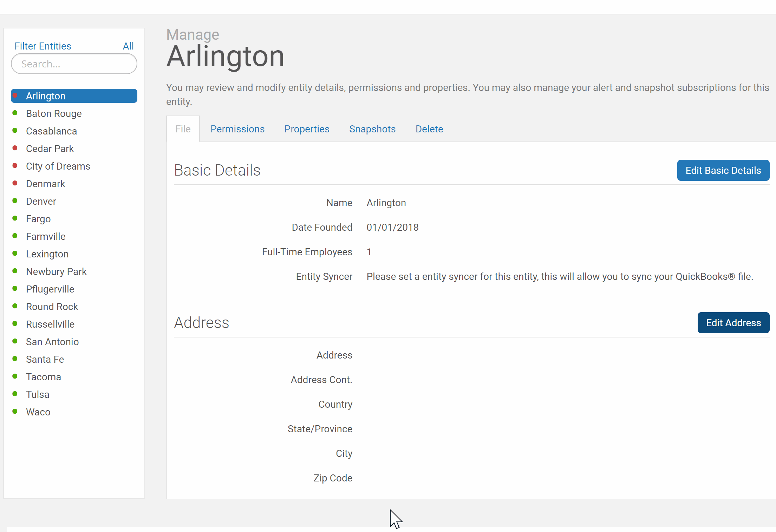Open the Properties tab
Image resolution: width=776 pixels, height=532 pixels.
307,129
